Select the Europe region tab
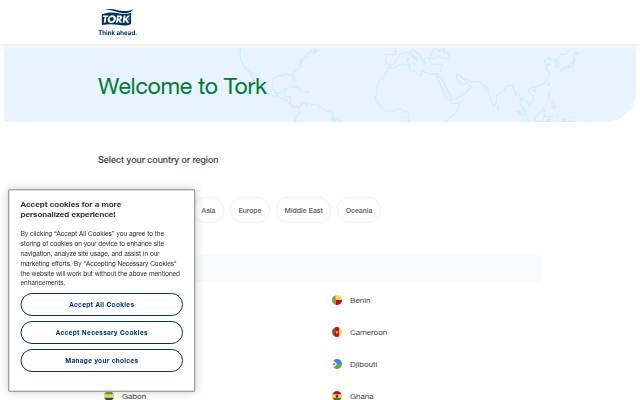The image size is (640, 400). [x=250, y=211]
